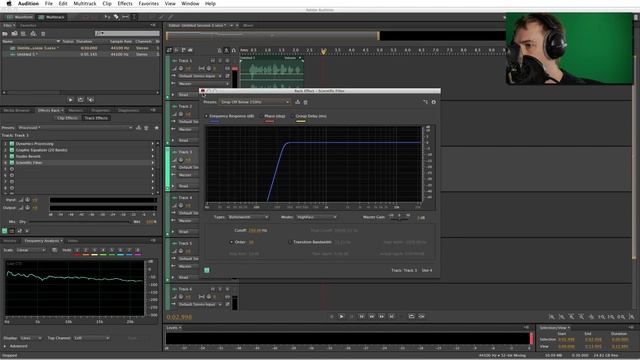Open Track 1 Default Stereo Input dropdown
Screen dimensions: 640x360
(x=200, y=76)
